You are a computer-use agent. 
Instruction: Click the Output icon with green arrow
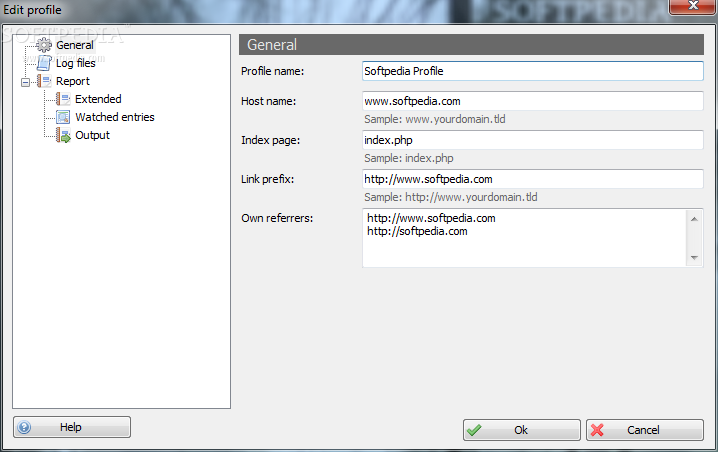point(63,135)
